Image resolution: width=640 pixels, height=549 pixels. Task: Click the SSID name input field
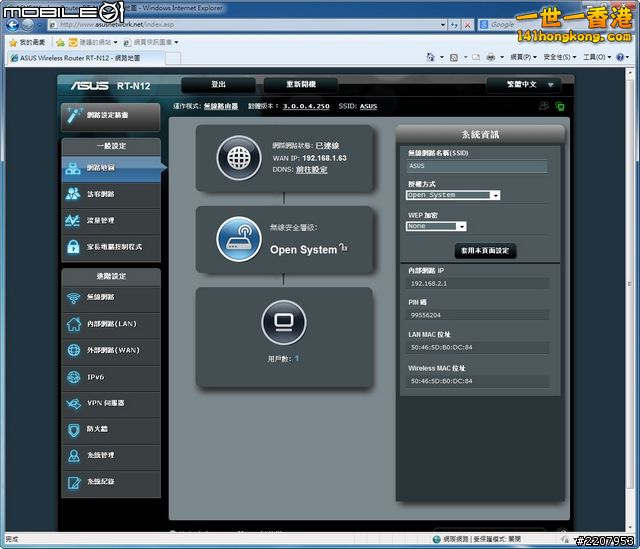pyautogui.click(x=477, y=166)
